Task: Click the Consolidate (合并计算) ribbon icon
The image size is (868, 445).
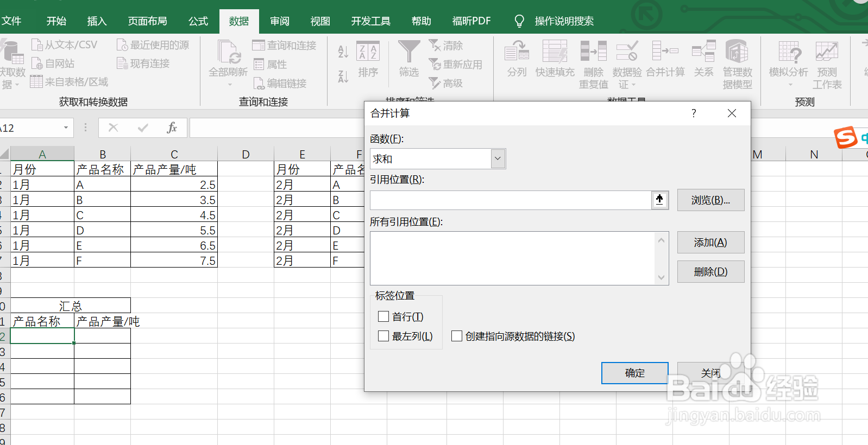Action: click(x=665, y=52)
